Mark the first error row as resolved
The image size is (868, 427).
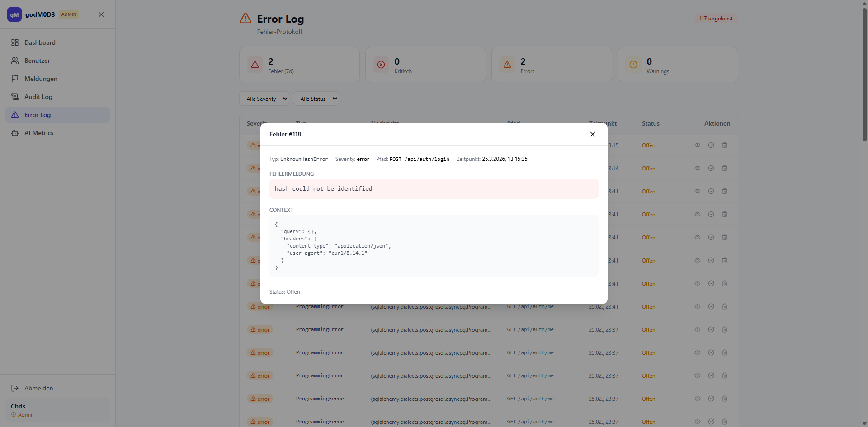click(711, 145)
